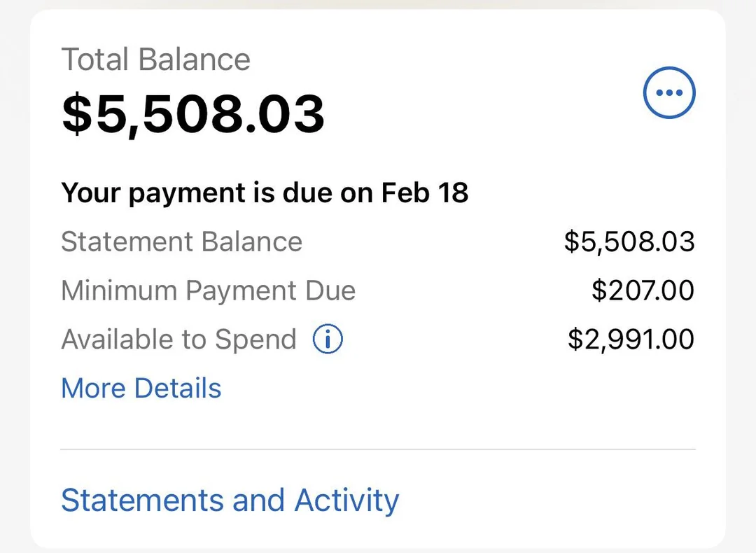Click the blank card area right of More Details

point(455,388)
